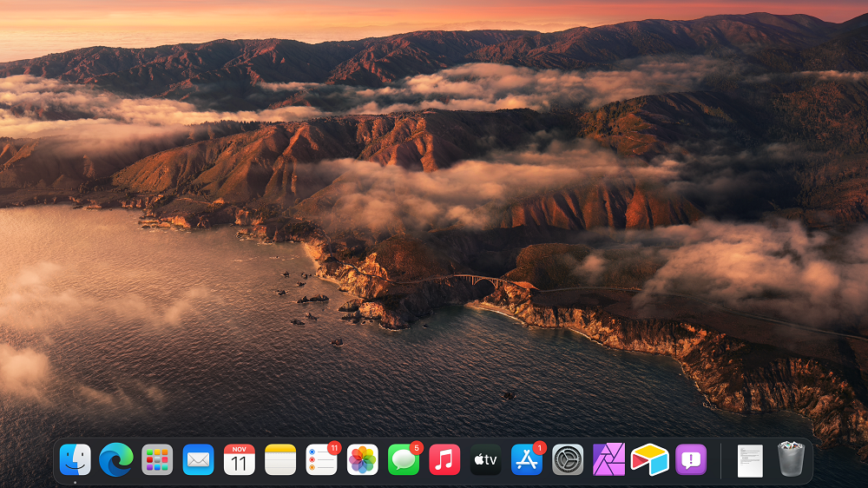Screen dimensions: 868x488
Task: Launch the Photos app
Action: tap(363, 459)
